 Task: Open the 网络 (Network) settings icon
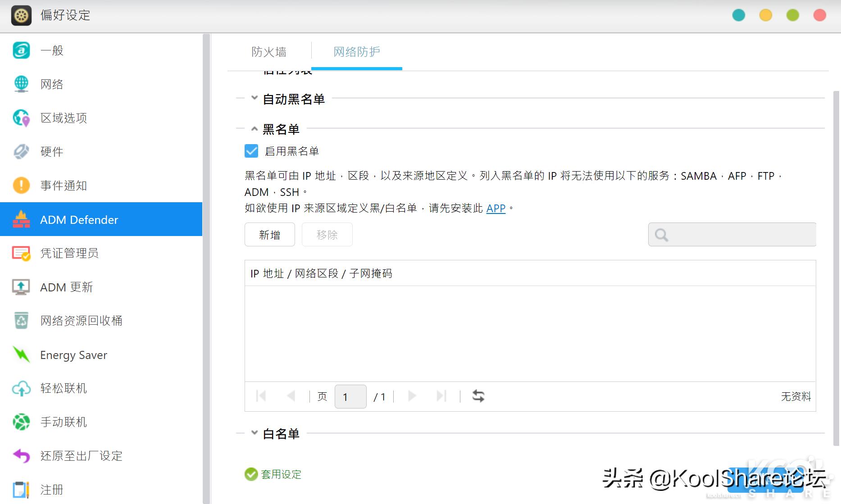pyautogui.click(x=21, y=84)
